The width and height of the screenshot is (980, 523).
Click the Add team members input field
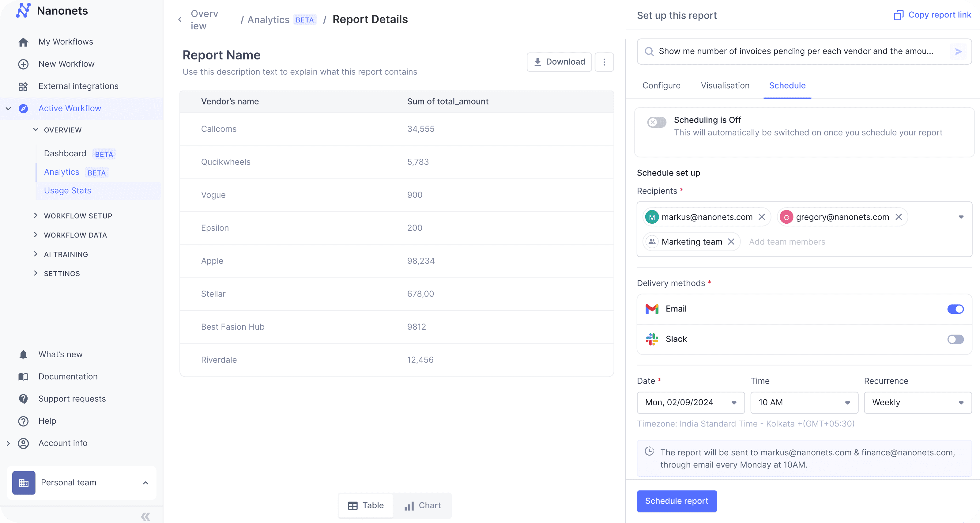(x=787, y=242)
